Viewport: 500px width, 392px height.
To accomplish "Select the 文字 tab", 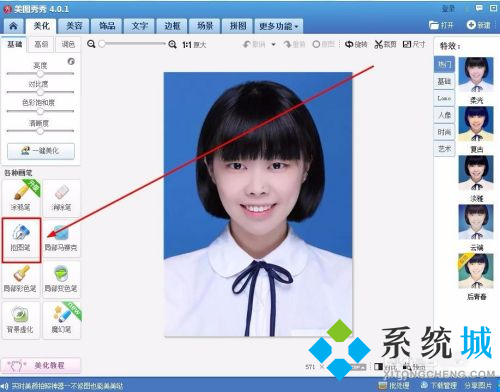I will point(139,26).
